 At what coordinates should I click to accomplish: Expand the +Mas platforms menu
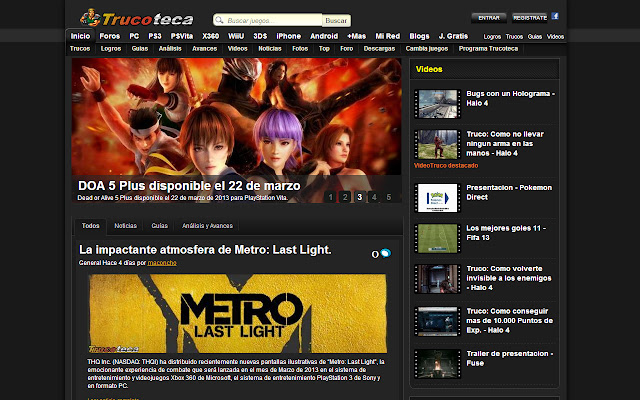point(356,36)
